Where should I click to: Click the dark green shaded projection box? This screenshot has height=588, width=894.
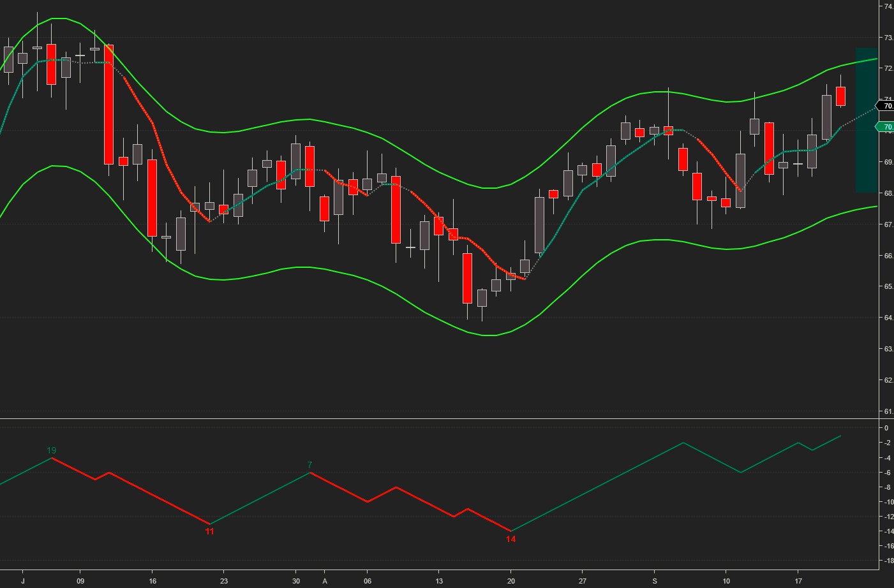click(x=867, y=121)
